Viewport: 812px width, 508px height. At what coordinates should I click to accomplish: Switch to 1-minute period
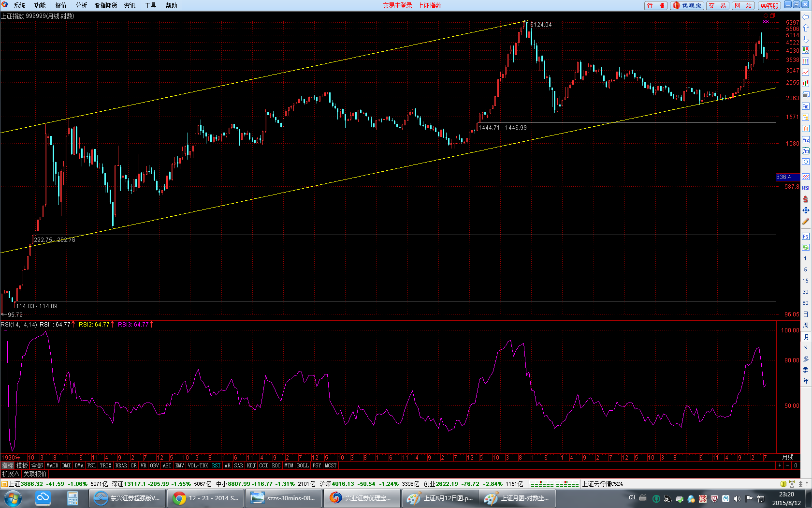pos(805,259)
